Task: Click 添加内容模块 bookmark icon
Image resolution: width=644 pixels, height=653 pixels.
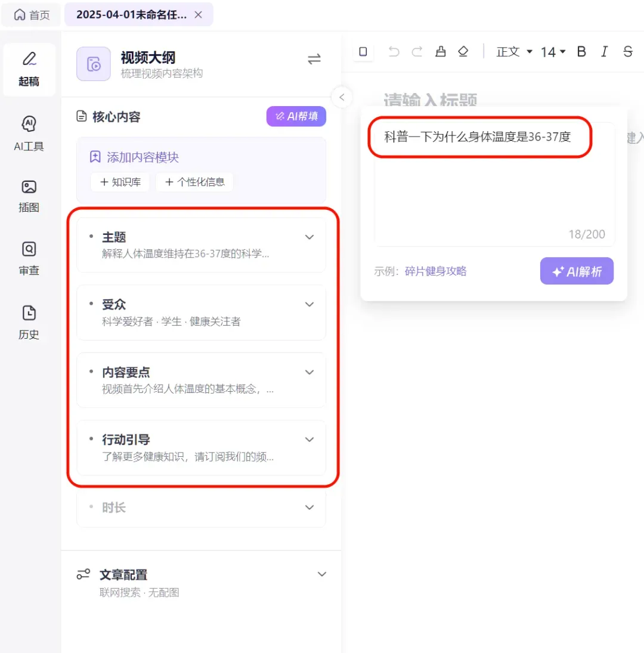Action: (x=95, y=157)
